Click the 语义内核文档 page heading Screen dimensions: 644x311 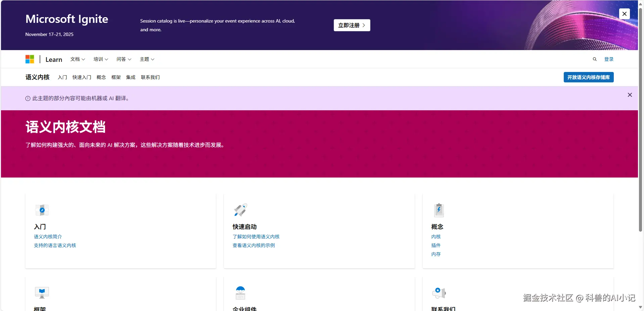[66, 127]
